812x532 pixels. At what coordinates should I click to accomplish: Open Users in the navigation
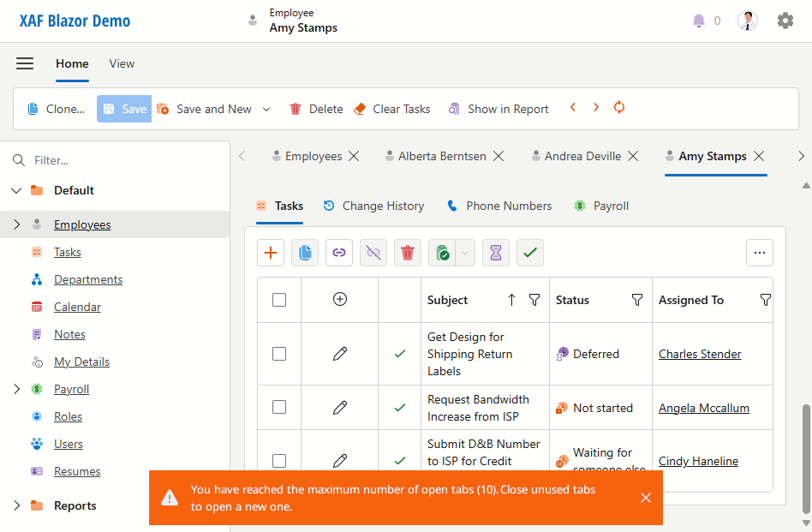[x=69, y=445]
